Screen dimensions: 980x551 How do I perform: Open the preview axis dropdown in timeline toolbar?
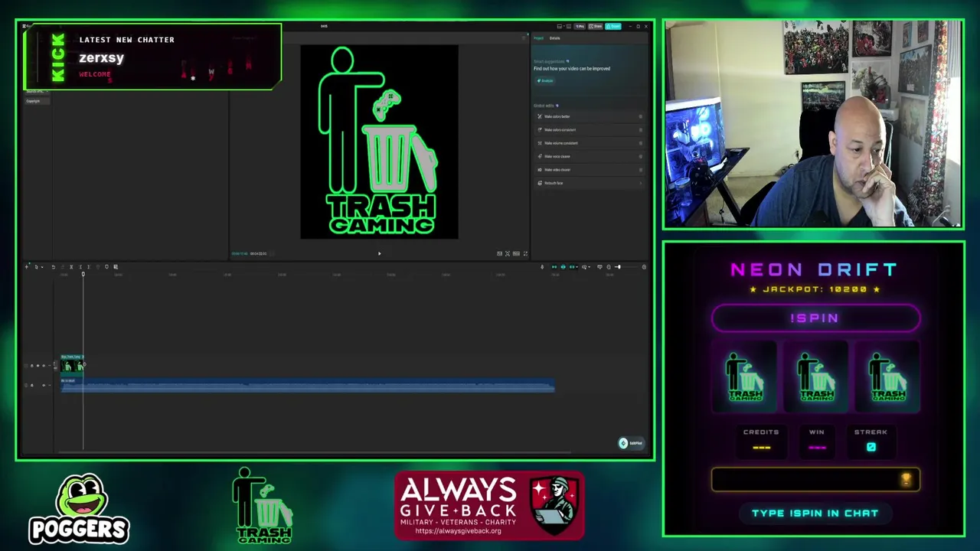coord(590,267)
